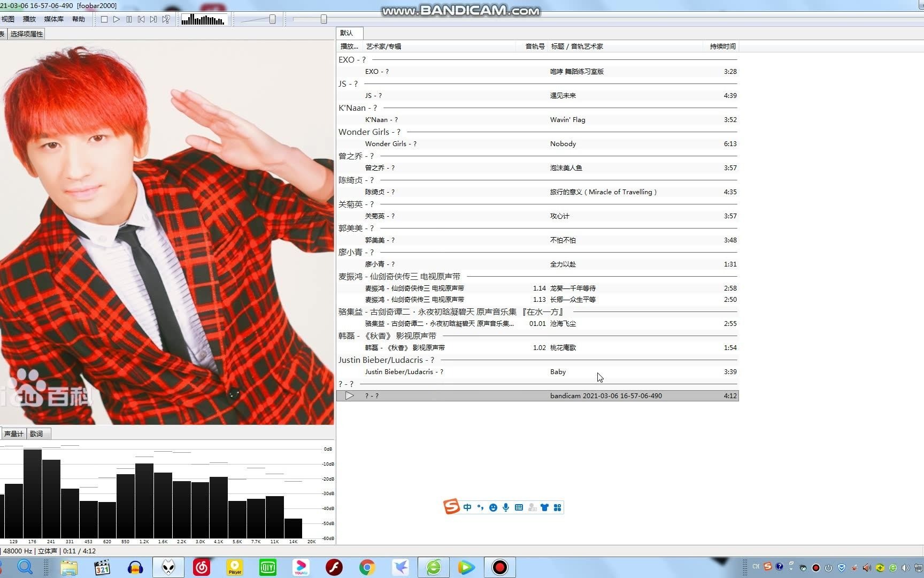Image resolution: width=924 pixels, height=578 pixels.
Task: Select the track 不怕不怕
Action: (538, 240)
